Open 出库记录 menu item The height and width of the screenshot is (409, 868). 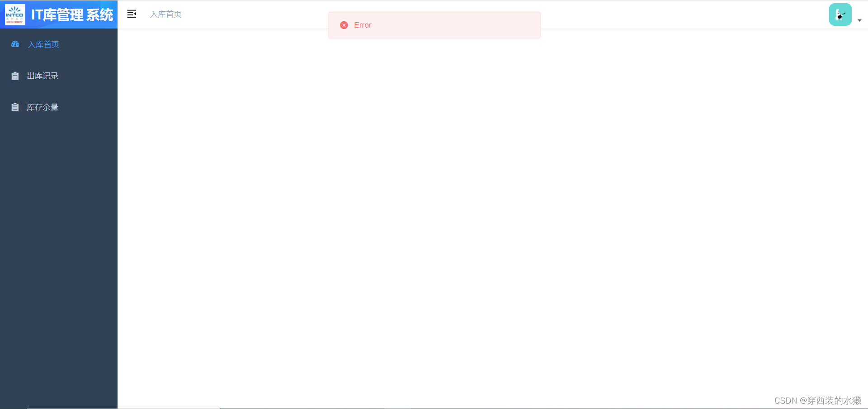pyautogui.click(x=59, y=76)
